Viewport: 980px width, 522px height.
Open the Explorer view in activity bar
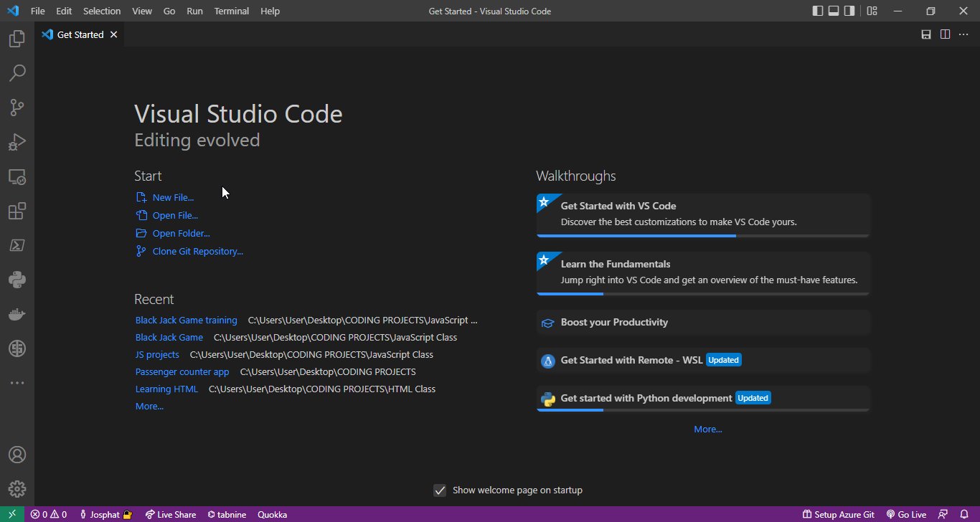(x=17, y=39)
